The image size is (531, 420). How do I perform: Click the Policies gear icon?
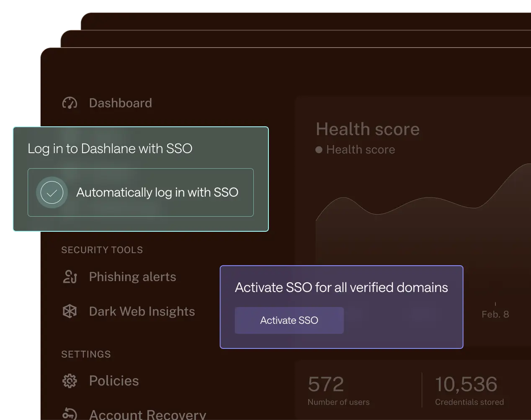[x=70, y=381]
